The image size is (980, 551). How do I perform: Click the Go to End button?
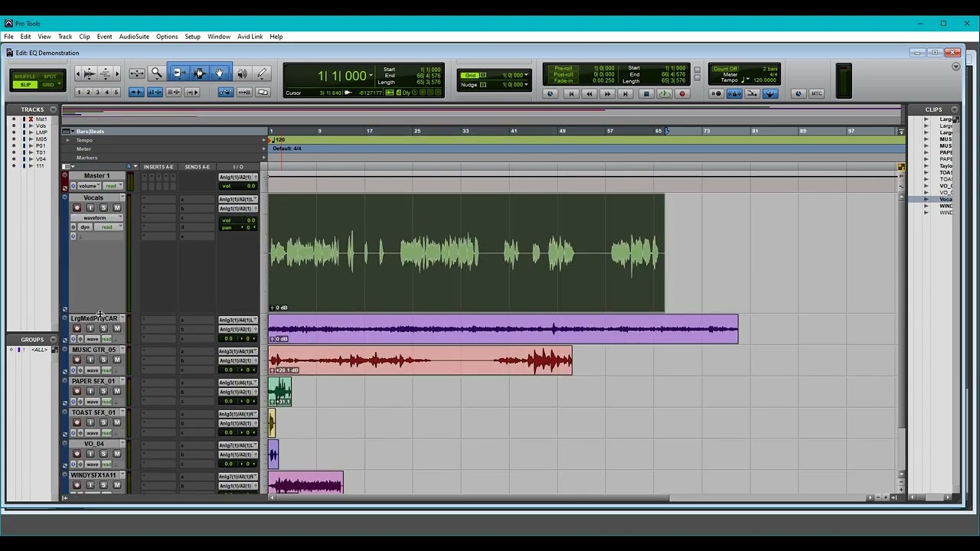pos(626,94)
